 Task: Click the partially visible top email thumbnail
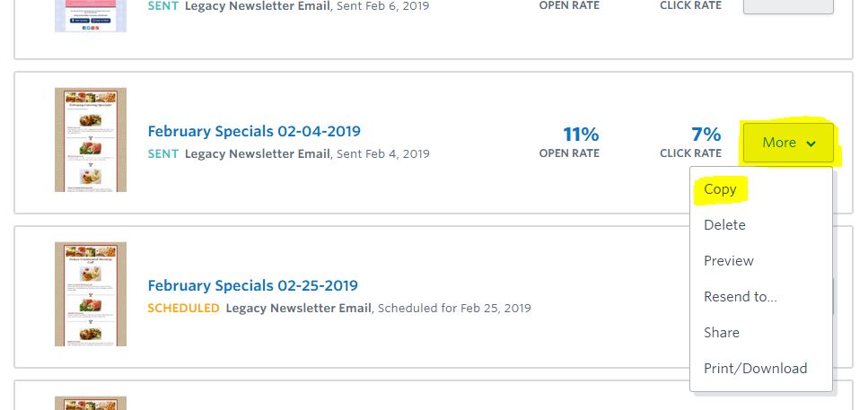(91, 15)
